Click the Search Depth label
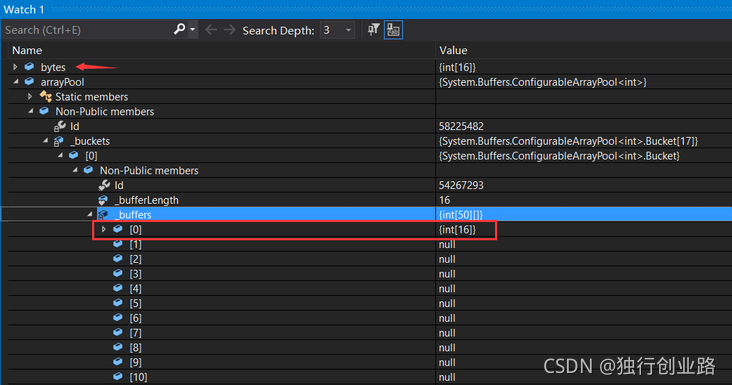Screen dimensions: 732x385 (278, 30)
